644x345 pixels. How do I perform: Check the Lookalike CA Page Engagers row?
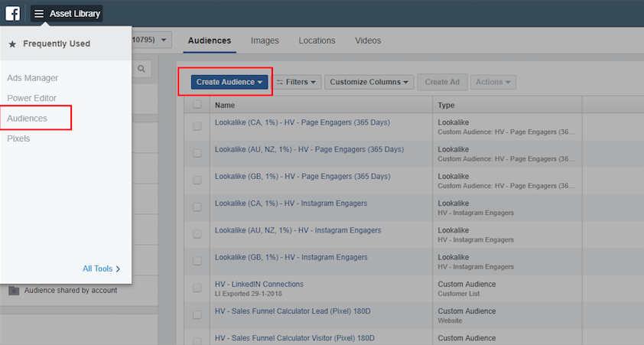point(197,126)
